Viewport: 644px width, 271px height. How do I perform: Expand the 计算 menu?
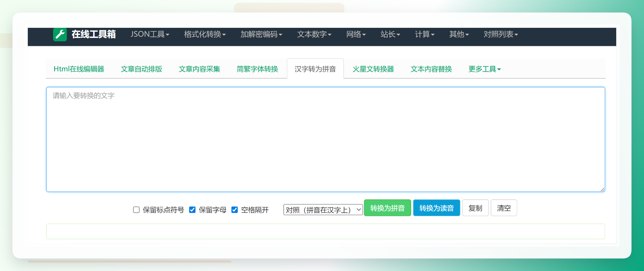[x=425, y=34]
